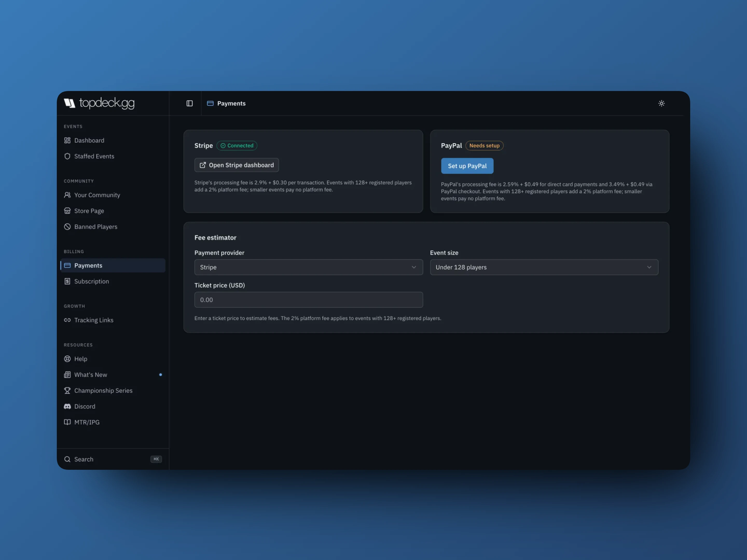Click the BILLING section header
Viewport: 747px width, 560px height.
point(74,252)
